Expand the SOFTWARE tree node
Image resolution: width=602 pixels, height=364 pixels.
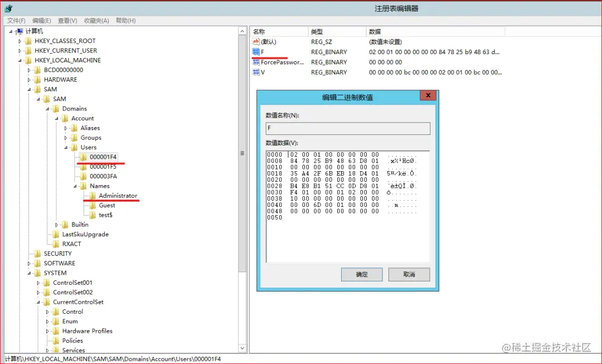click(29, 264)
